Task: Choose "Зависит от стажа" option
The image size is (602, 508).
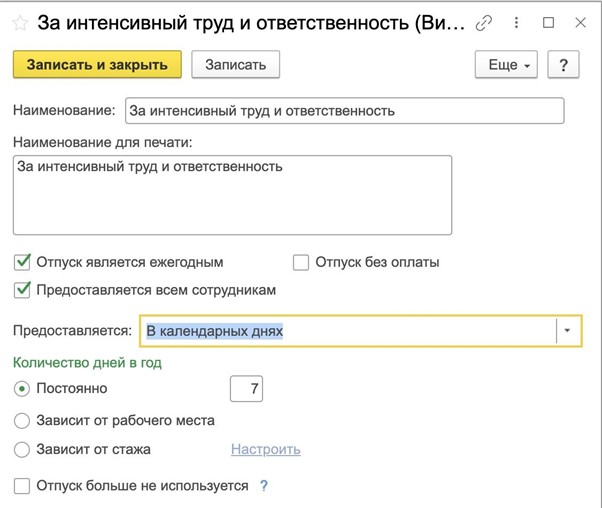Action: click(x=23, y=450)
